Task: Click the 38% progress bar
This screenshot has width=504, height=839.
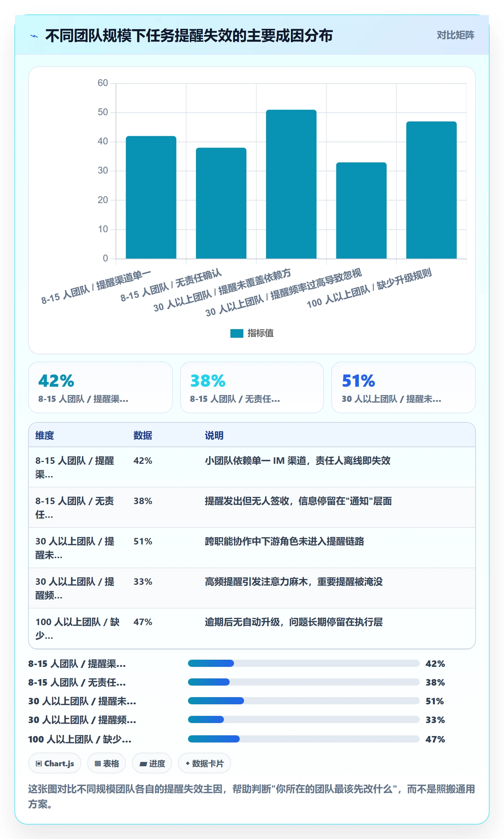Action: [303, 682]
